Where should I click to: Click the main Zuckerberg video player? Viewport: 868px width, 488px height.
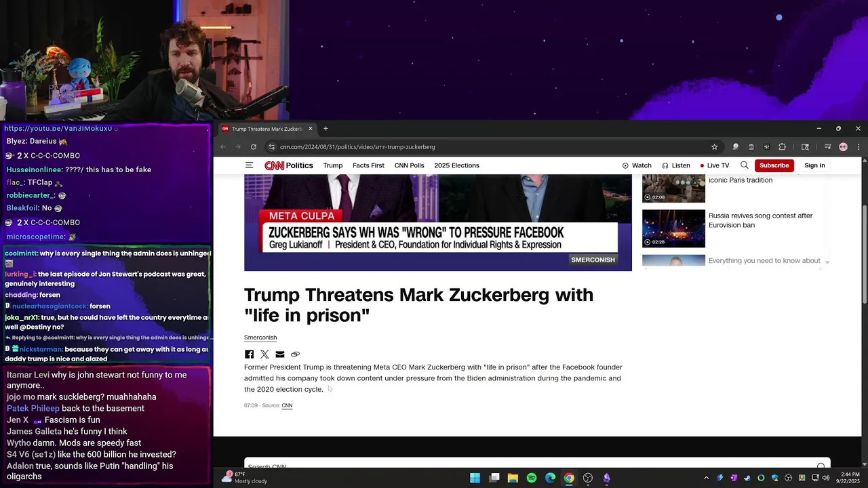[x=438, y=223]
